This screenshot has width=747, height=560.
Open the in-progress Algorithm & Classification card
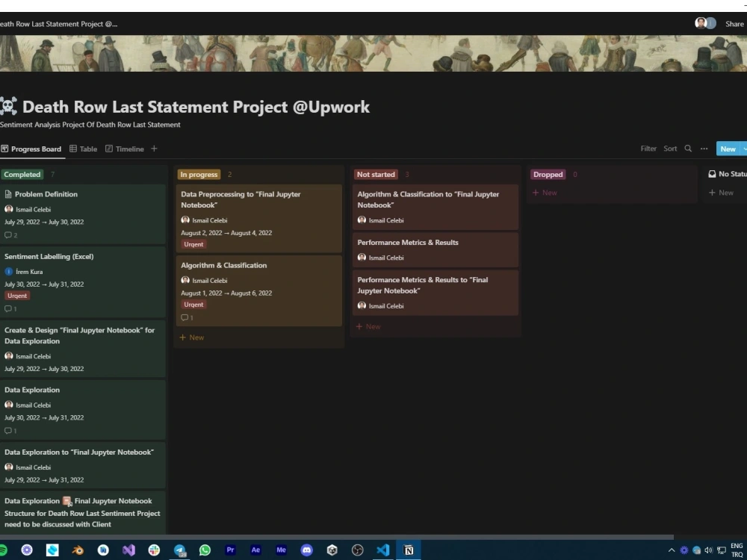coord(258,290)
